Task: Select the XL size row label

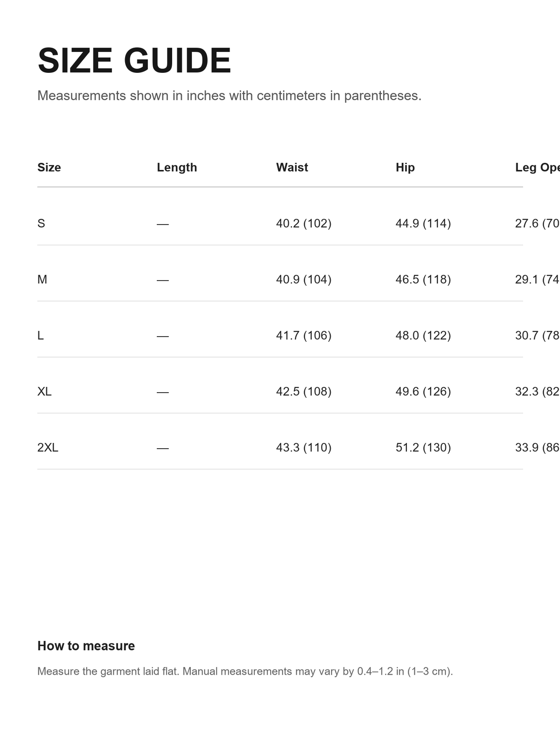Action: click(44, 391)
